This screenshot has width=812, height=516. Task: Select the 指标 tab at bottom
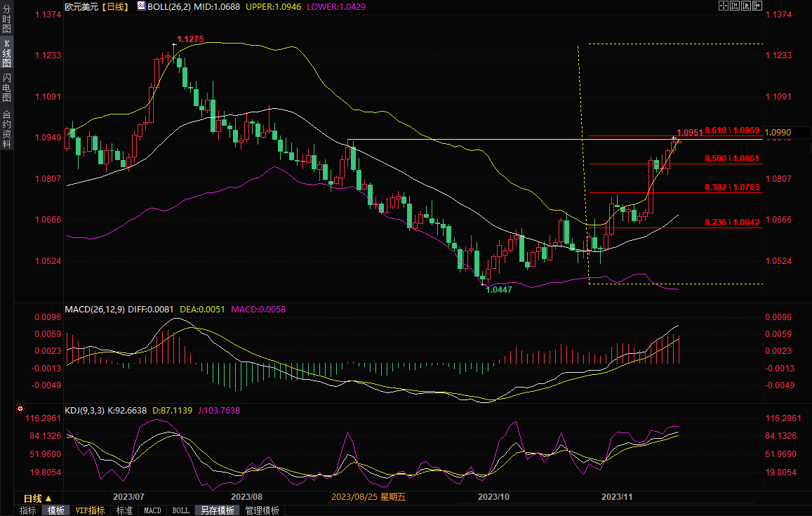[28, 510]
